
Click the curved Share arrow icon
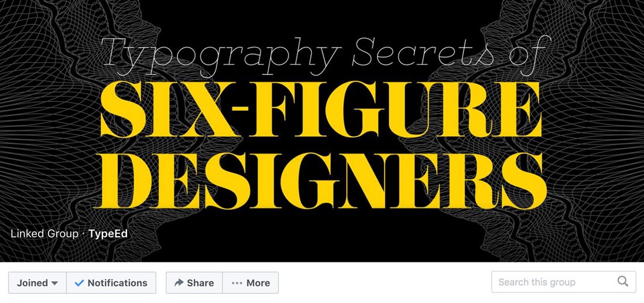(x=179, y=283)
